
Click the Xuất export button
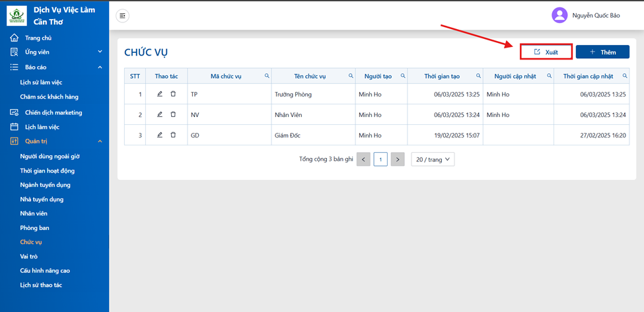546,52
